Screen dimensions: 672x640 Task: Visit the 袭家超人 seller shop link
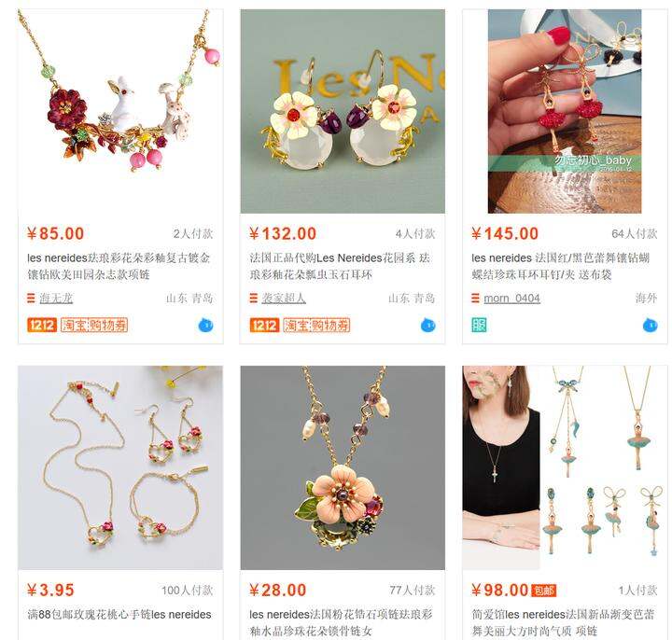click(284, 299)
